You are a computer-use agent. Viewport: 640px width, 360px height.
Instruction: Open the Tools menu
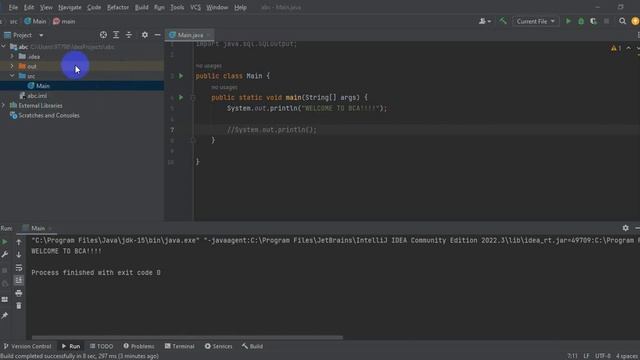tap(177, 7)
